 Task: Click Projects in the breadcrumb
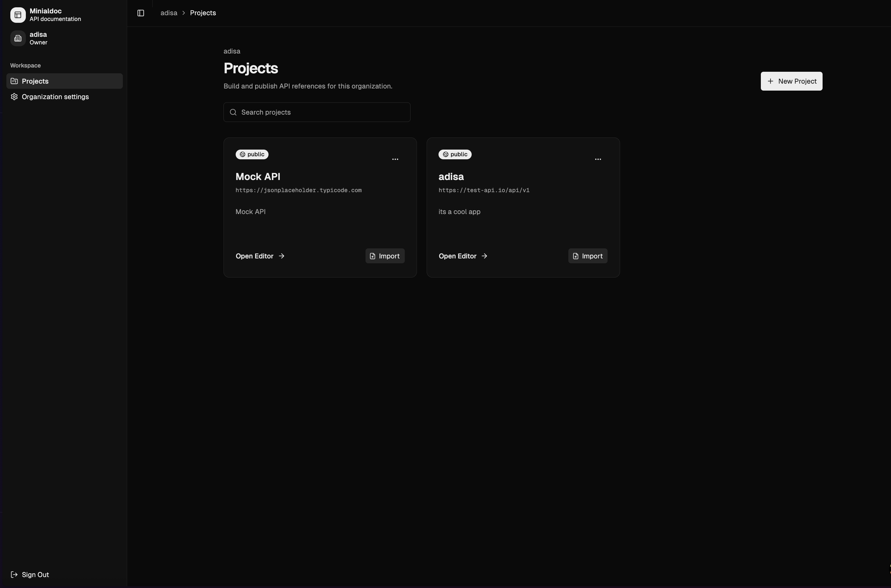203,13
